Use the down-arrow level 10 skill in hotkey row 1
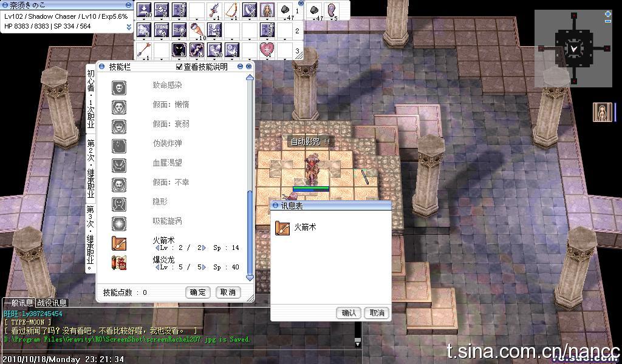Image resolution: width=622 pixels, height=364 pixels. (144, 10)
